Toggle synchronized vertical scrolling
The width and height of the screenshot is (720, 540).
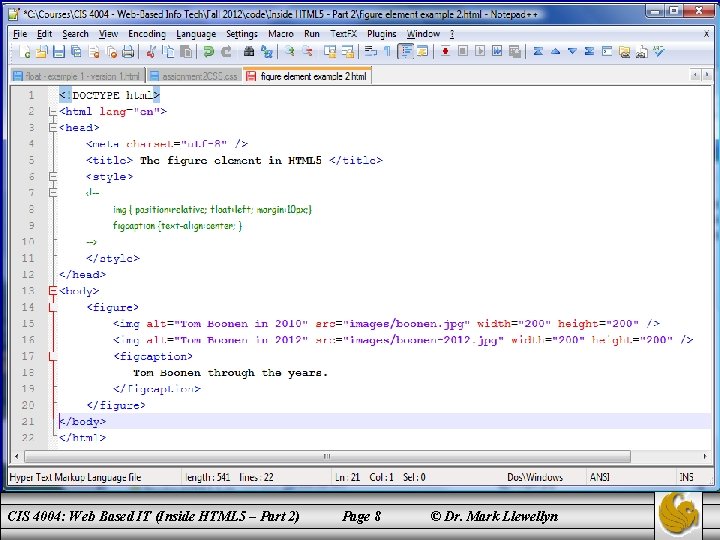pos(330,52)
